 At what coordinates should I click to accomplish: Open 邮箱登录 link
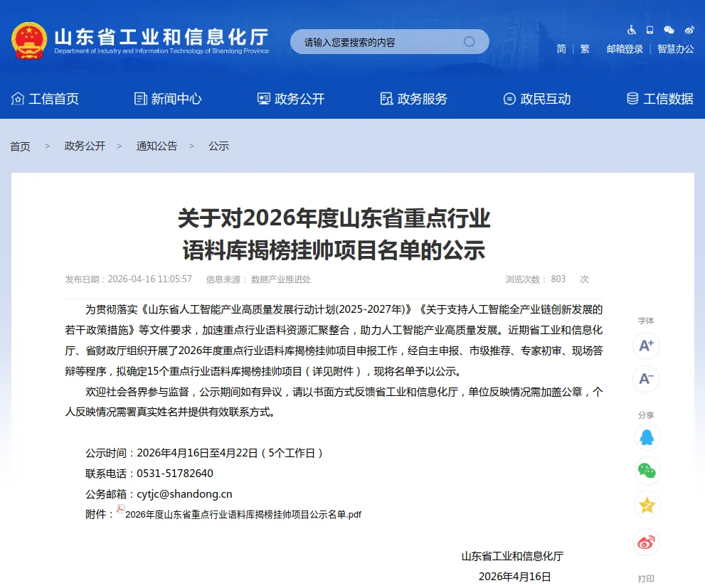tap(625, 49)
